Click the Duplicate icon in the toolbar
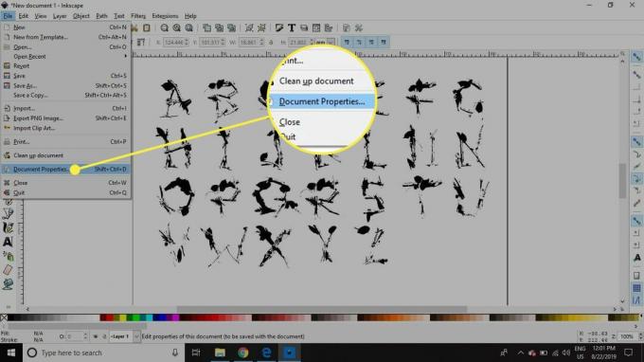Screen dimensions: 644x362 (207, 27)
